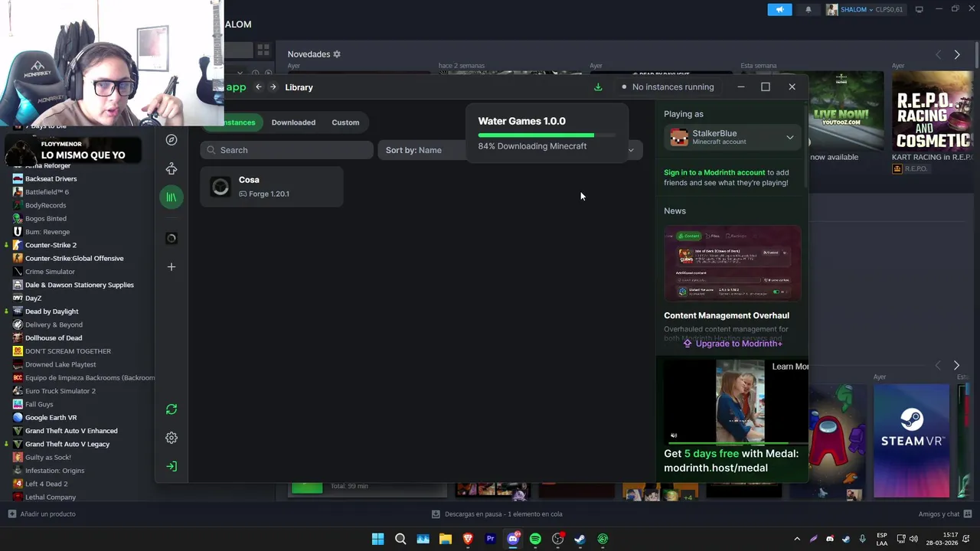Open the KART RACING in R.E.P.O. news thumbnail

point(932,111)
